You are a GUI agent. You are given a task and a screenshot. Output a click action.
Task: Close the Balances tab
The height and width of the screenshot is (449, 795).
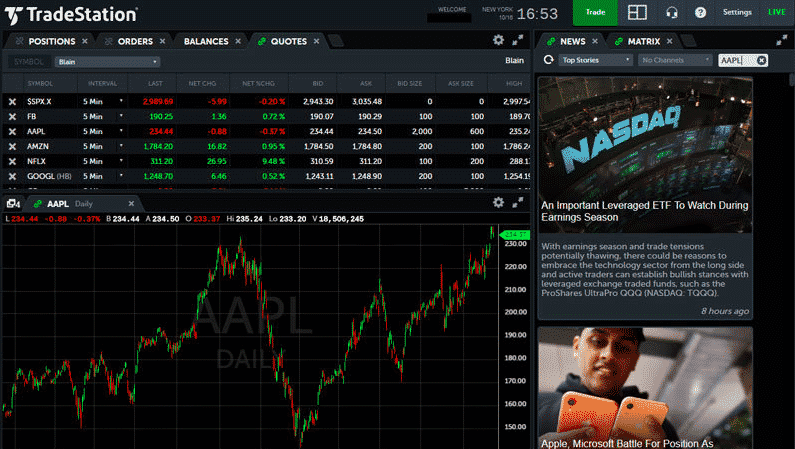pyautogui.click(x=238, y=41)
